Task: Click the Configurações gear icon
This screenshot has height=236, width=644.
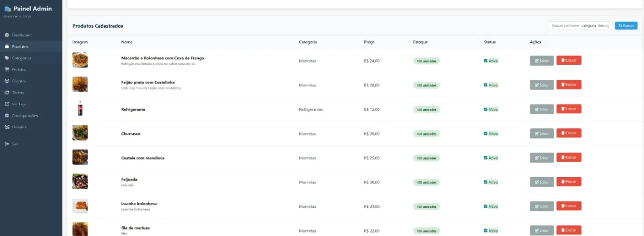Action: click(x=7, y=116)
